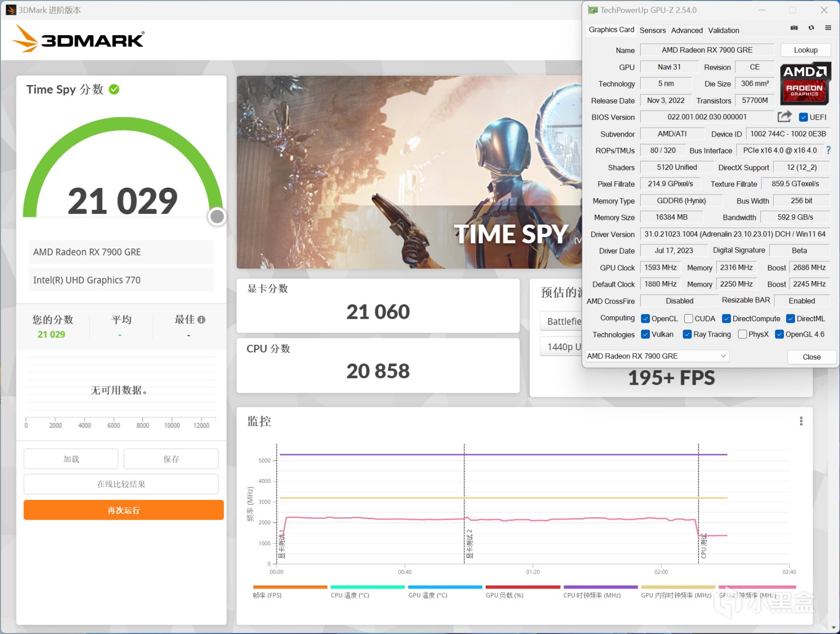Click the green verified checkmark by Time Spy 分数

click(114, 90)
